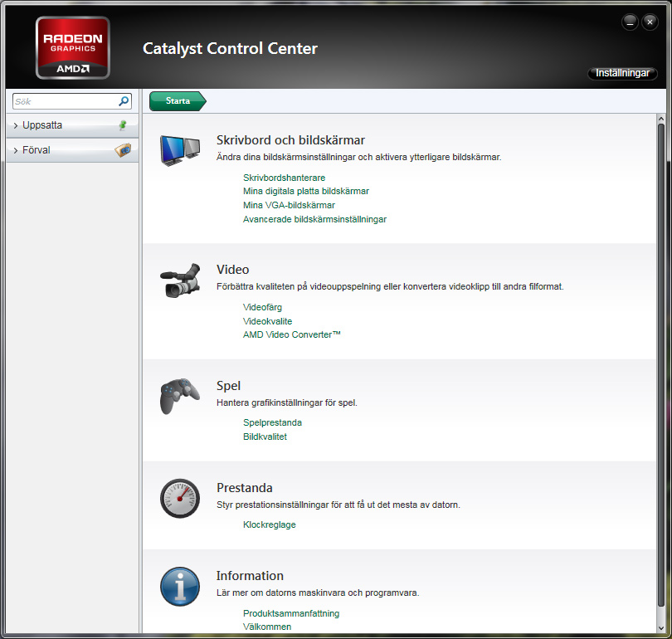Click the dual monitors Skrivbord icon
The height and width of the screenshot is (639, 672).
point(180,149)
